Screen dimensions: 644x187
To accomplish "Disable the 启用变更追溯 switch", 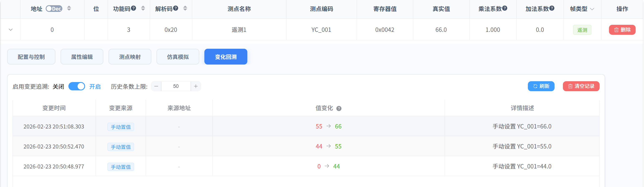I will coord(77,86).
